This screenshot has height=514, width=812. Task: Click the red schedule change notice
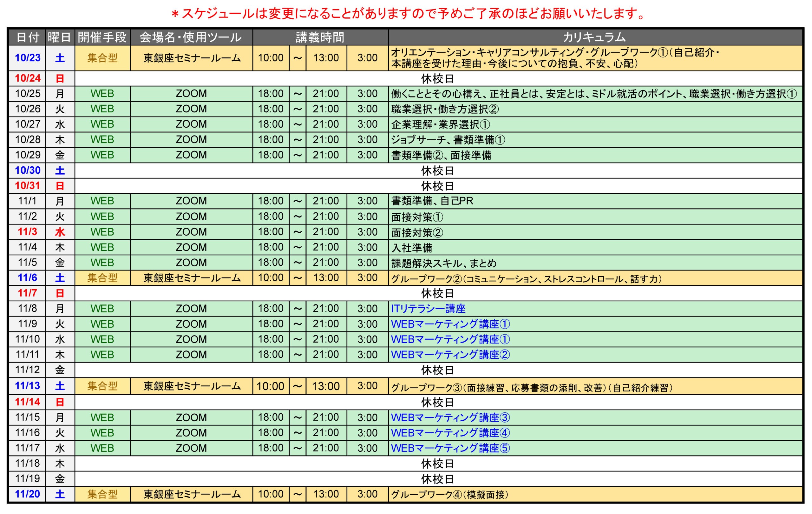[408, 14]
